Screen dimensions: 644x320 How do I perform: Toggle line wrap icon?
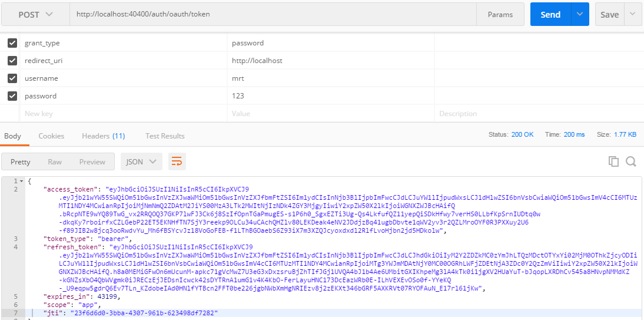pyautogui.click(x=177, y=161)
